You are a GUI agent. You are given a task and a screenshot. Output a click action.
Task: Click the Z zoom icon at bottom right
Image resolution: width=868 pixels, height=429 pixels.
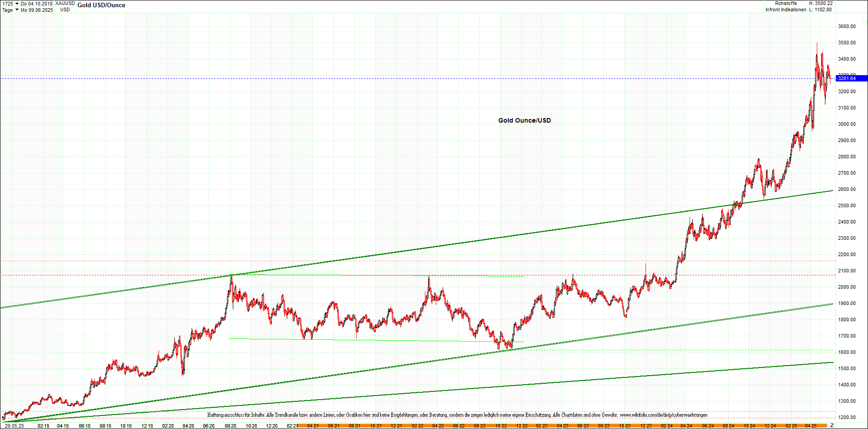tap(832, 425)
